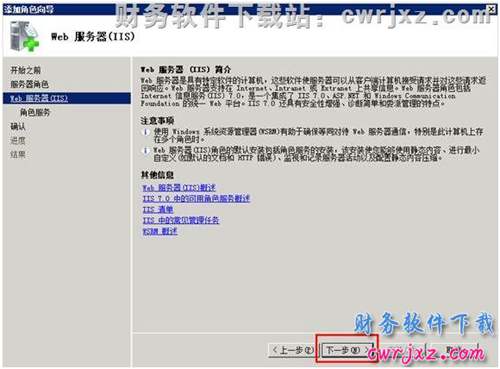Click 其他信息 heading
Screen dimensions: 500x369
(157, 175)
